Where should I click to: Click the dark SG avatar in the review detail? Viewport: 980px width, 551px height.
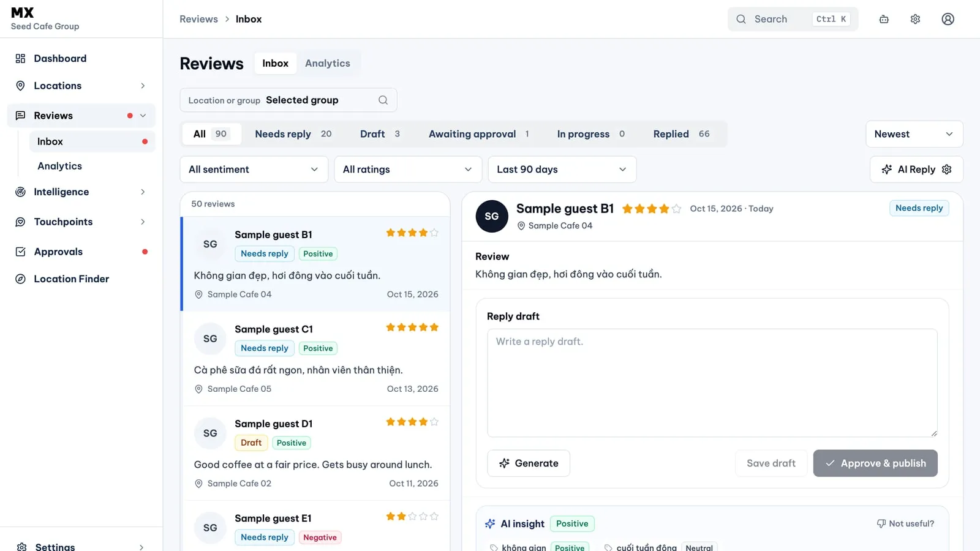pos(492,216)
